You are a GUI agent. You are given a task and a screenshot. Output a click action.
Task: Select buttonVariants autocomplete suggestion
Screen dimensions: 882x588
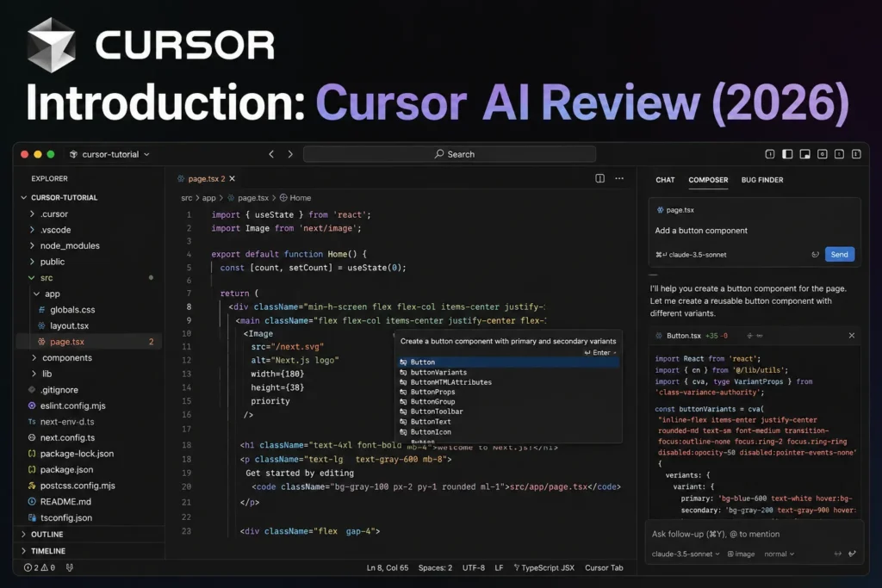tap(508, 372)
